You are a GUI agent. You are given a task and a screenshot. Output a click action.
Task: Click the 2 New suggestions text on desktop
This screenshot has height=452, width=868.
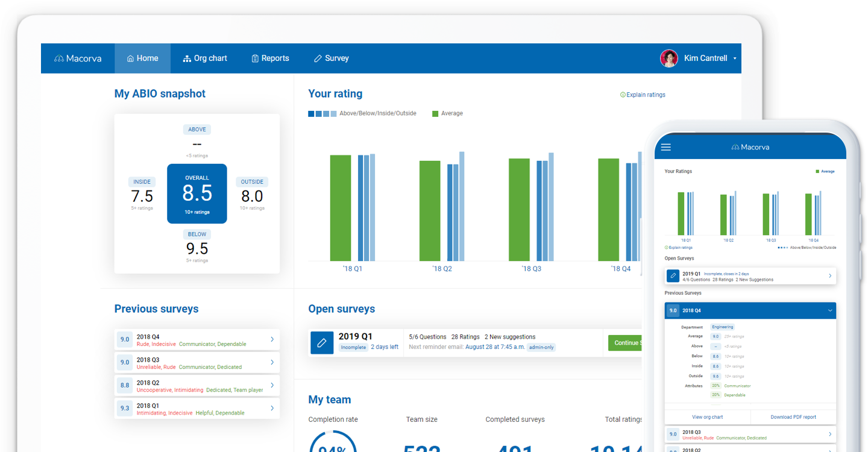pos(510,337)
